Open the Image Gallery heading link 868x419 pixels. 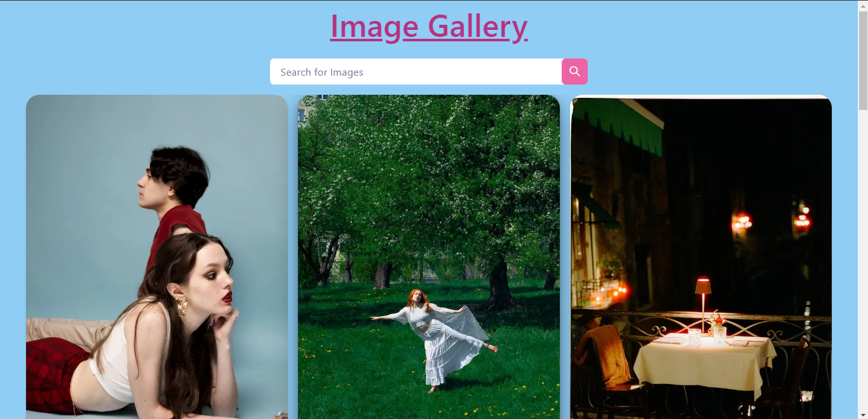point(429,26)
